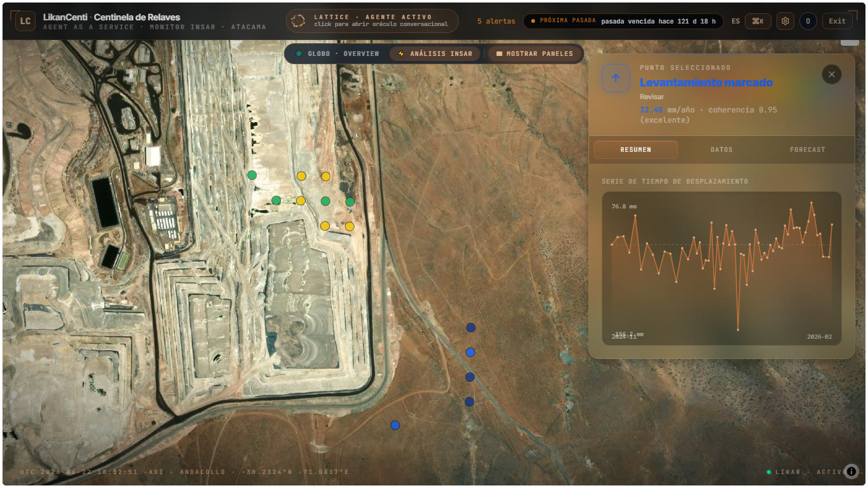Open the info icon in bottom corner
The width and height of the screenshot is (868, 488).
[851, 471]
